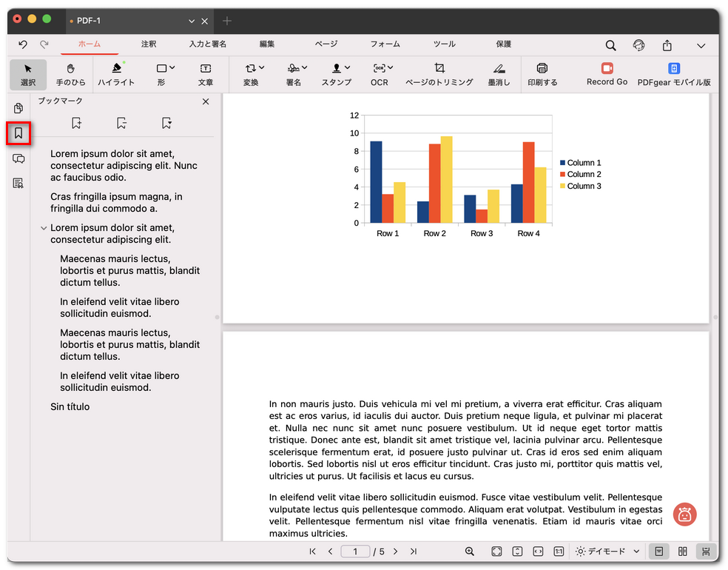Add a new document tab
728x570 pixels.
pos(227,21)
